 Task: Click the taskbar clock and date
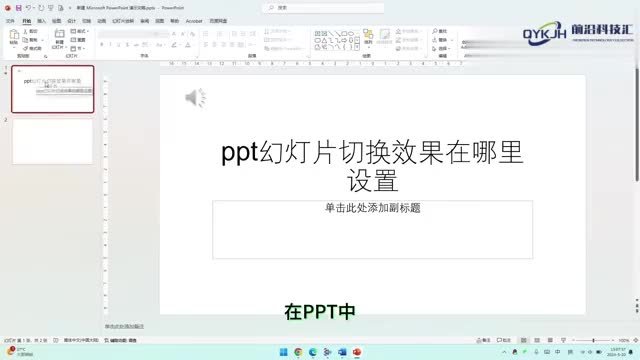(617, 352)
